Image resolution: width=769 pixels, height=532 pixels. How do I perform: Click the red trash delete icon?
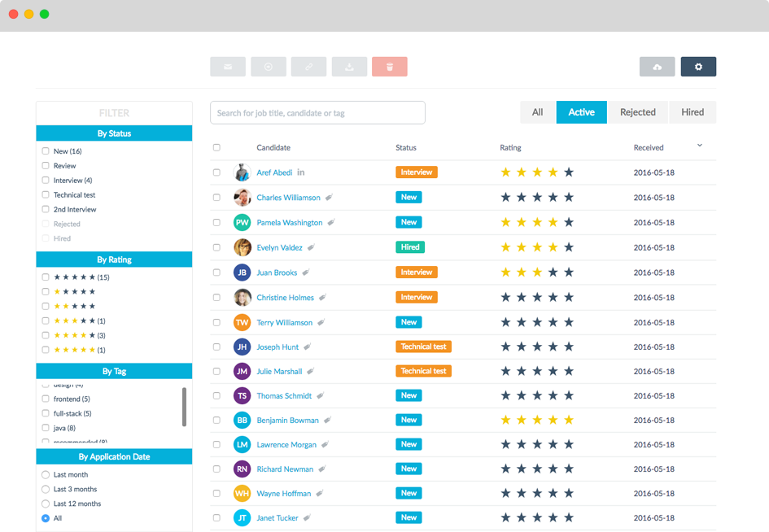[390, 67]
